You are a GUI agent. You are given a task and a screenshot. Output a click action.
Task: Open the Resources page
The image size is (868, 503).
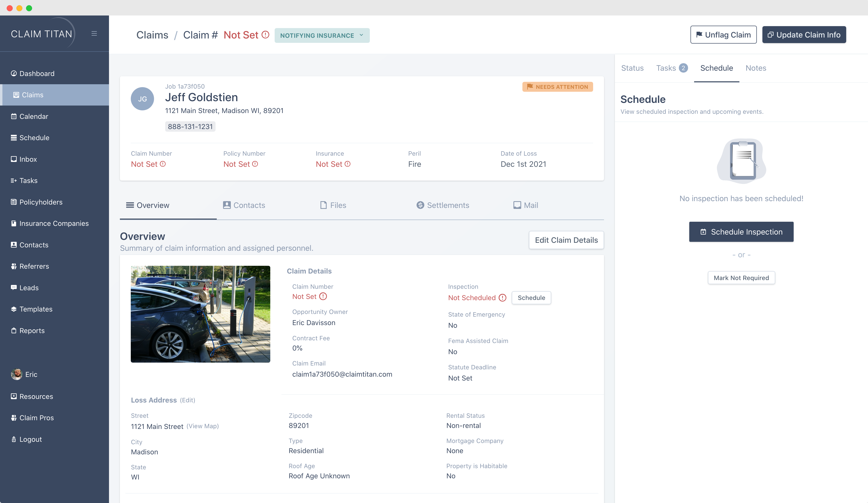(x=36, y=396)
